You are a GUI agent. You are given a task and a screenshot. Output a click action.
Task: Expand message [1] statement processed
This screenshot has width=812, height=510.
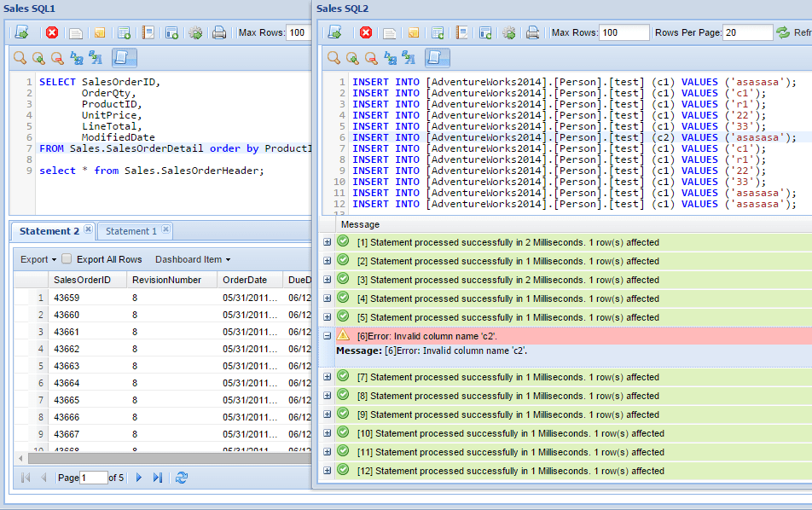click(x=327, y=242)
